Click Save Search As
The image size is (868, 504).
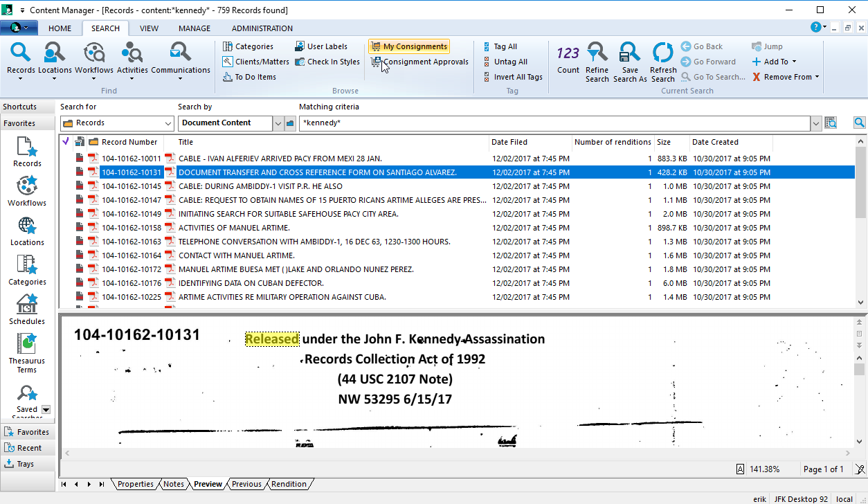(630, 62)
